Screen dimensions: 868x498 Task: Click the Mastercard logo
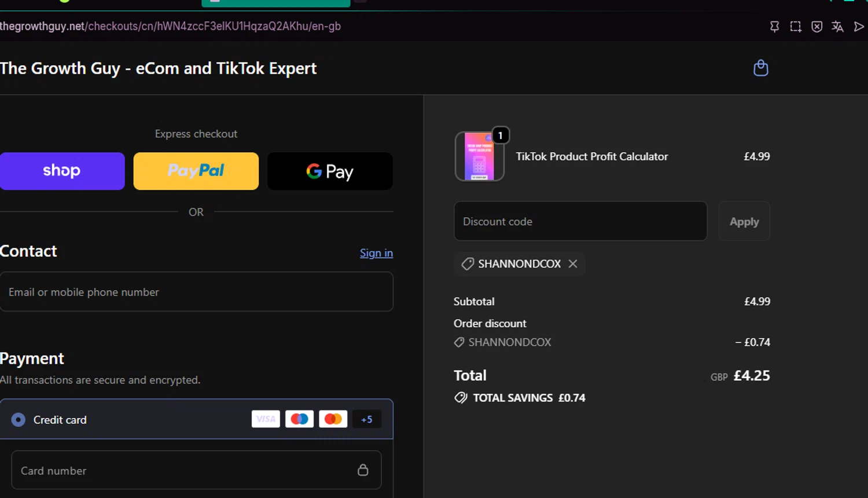[333, 419]
